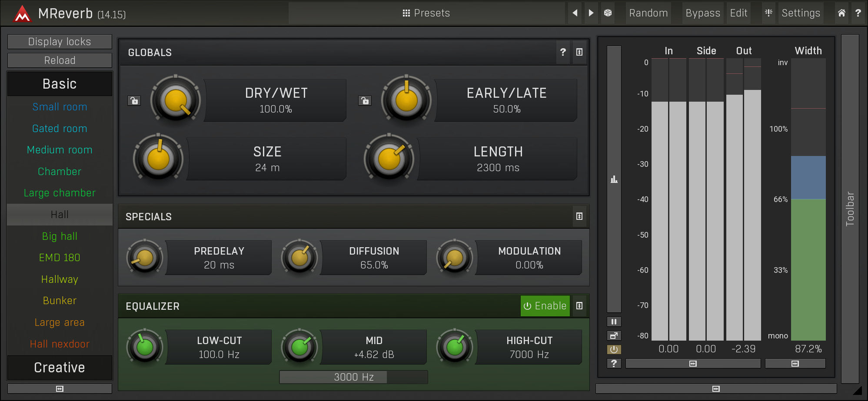Toggle the Early/Late lock icon
Viewport: 868px width, 401px height.
pos(365,101)
